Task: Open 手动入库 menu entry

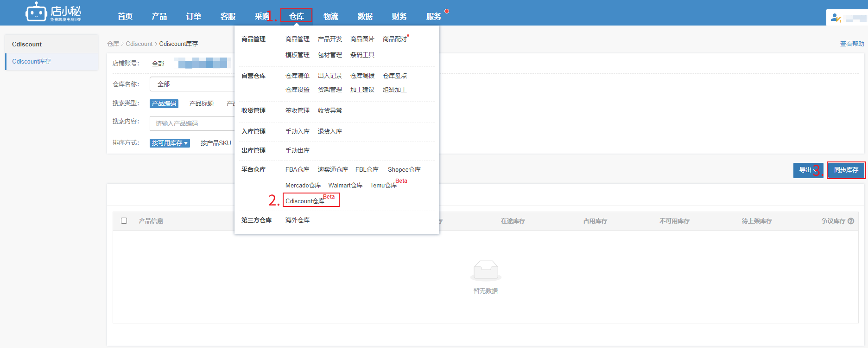Action: coord(298,131)
